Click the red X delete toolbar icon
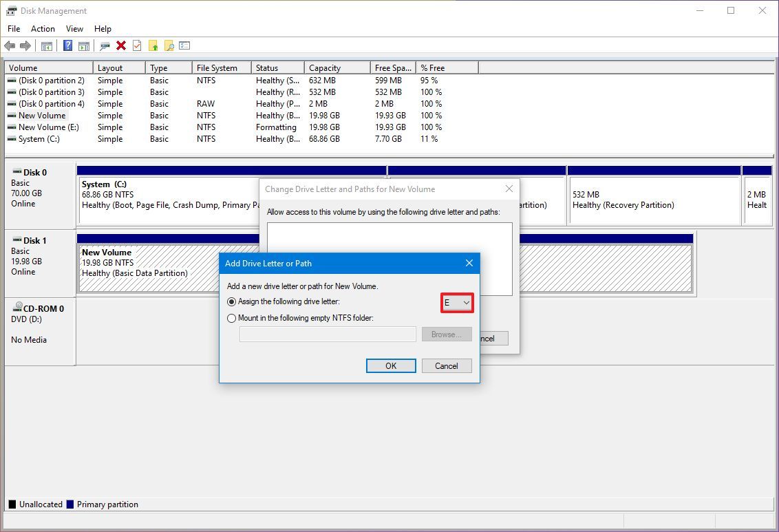 point(122,45)
